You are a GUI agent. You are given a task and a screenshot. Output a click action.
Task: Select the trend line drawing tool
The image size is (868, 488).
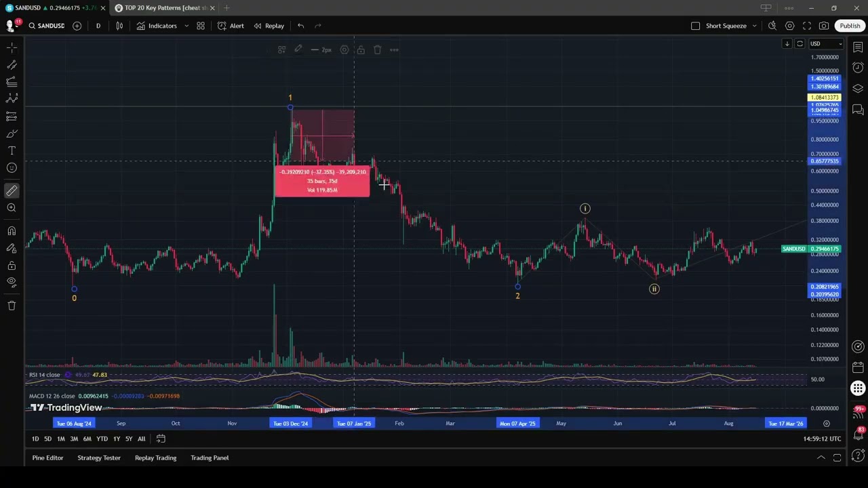12,64
